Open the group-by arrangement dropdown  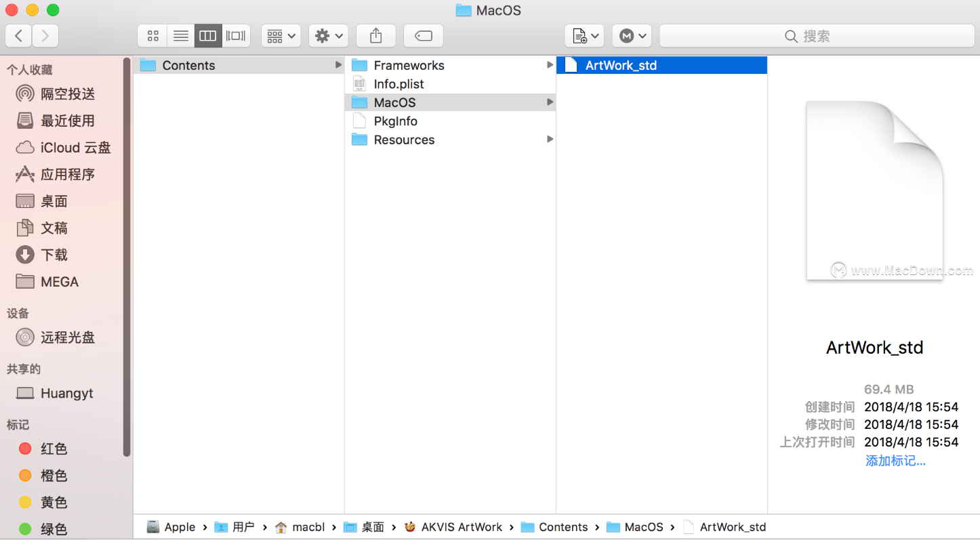click(x=281, y=36)
